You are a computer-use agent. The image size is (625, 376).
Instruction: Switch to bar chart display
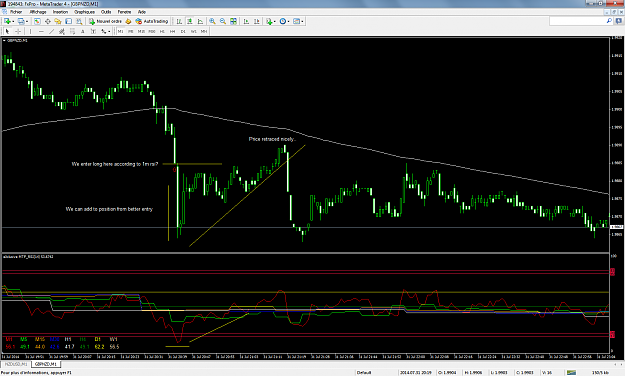pyautogui.click(x=179, y=21)
